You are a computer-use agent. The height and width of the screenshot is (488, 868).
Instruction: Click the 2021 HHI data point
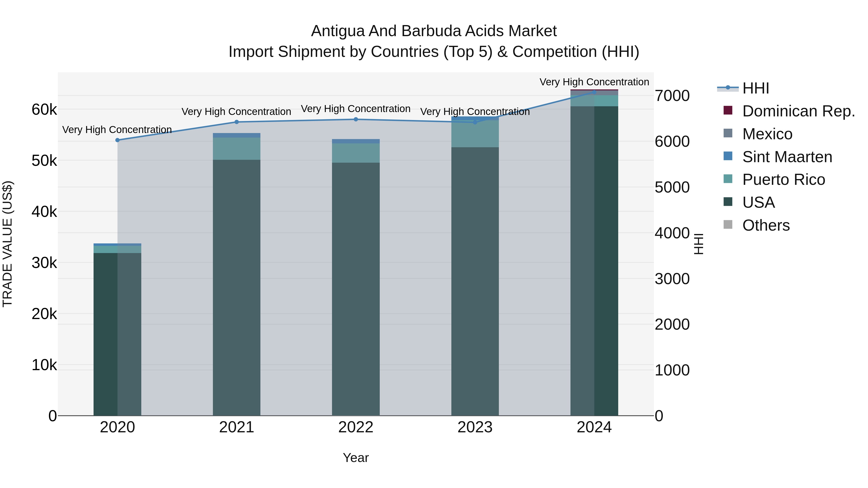(237, 122)
